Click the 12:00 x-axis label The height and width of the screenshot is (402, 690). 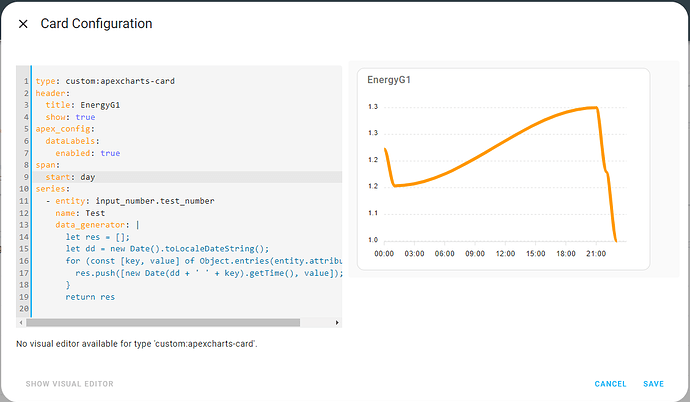click(x=505, y=254)
